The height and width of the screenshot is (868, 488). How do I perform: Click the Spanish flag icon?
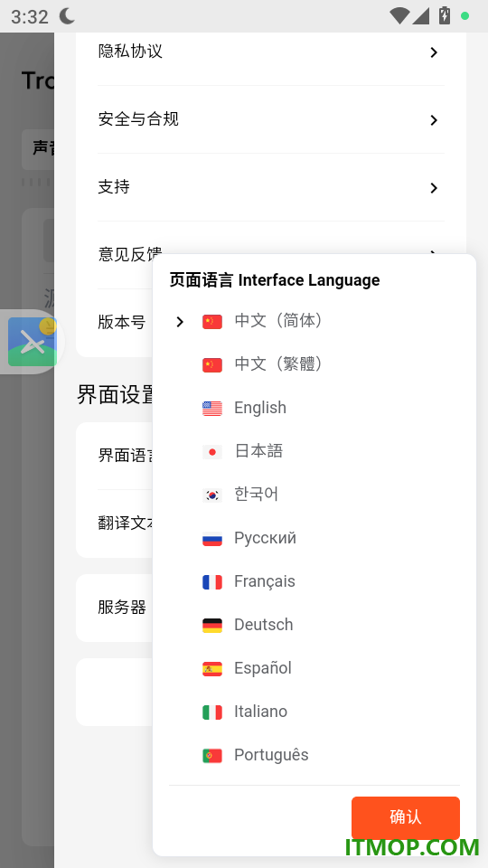click(211, 669)
